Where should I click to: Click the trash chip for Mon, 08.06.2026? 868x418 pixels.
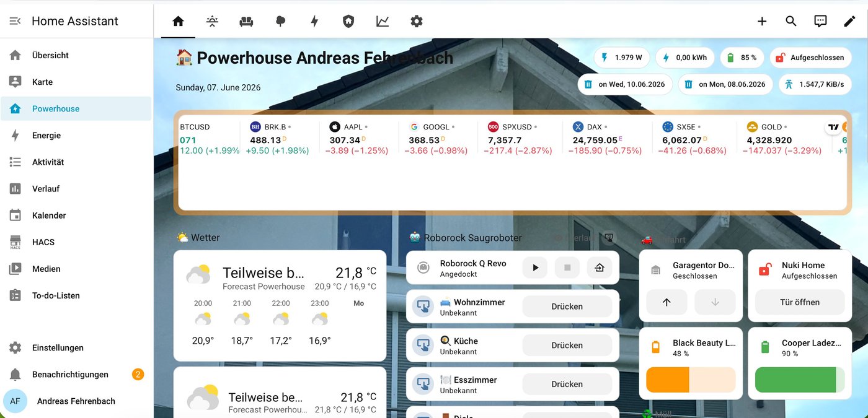pyautogui.click(x=725, y=84)
